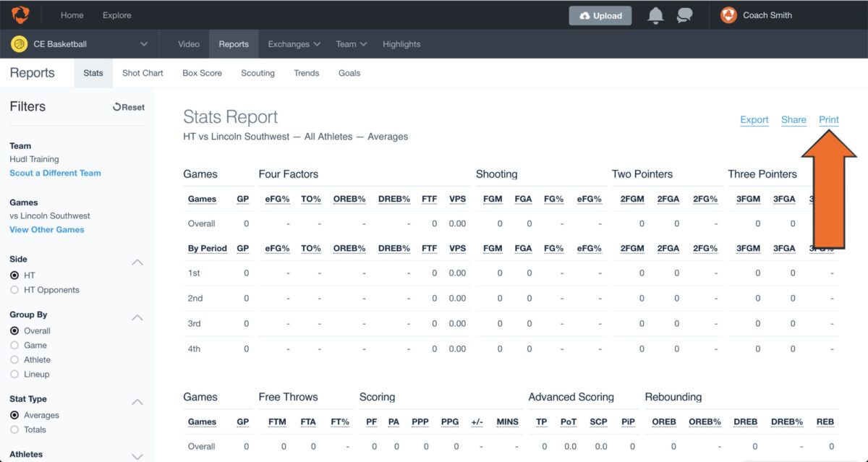This screenshot has height=462, width=868.
Task: Click the PPG column header
Action: (450, 422)
